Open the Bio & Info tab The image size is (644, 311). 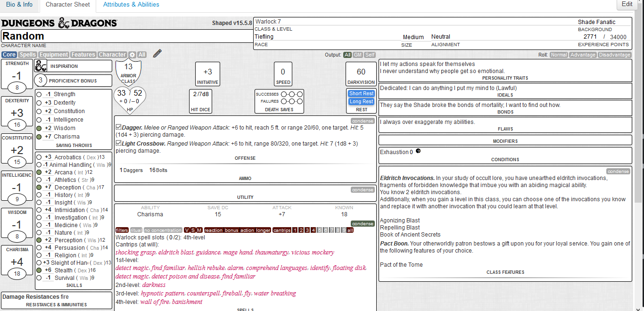tap(19, 5)
